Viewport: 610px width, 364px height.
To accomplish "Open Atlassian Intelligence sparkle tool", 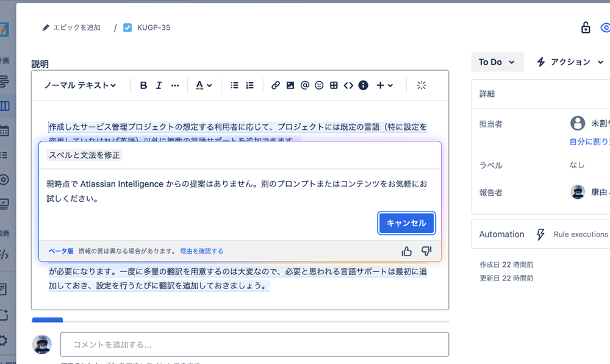I will (x=422, y=85).
